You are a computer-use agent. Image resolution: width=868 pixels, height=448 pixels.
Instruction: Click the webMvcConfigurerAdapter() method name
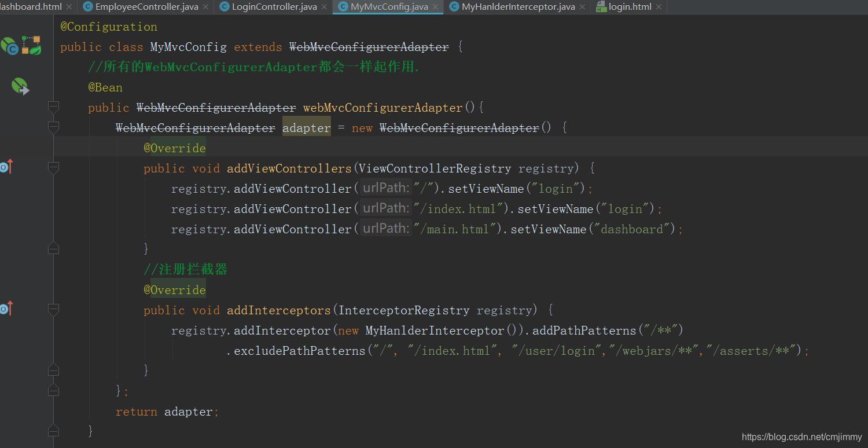tap(383, 108)
